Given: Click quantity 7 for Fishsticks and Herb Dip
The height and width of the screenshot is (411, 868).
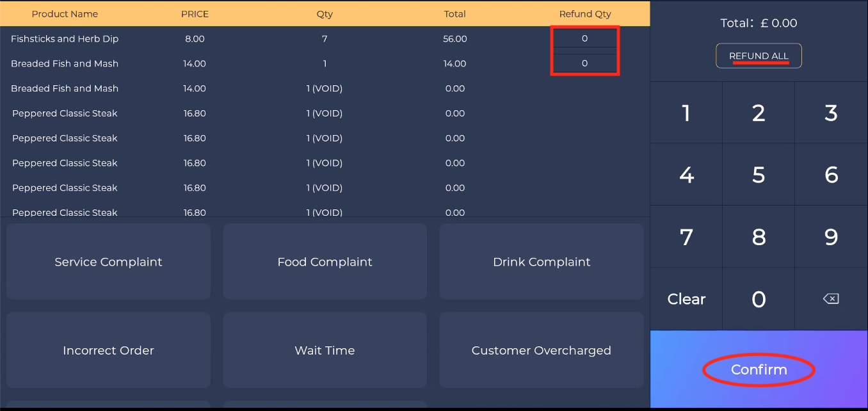Looking at the screenshot, I should click(325, 38).
